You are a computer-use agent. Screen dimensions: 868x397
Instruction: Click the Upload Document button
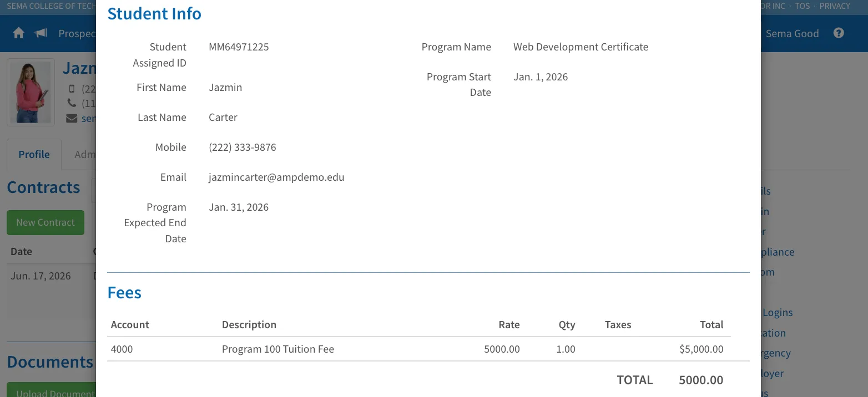(52, 390)
